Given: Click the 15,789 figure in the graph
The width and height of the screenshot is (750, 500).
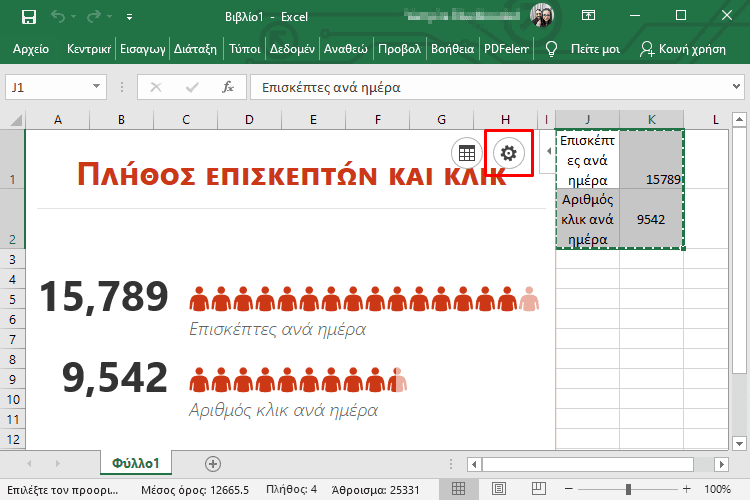Looking at the screenshot, I should [x=104, y=297].
